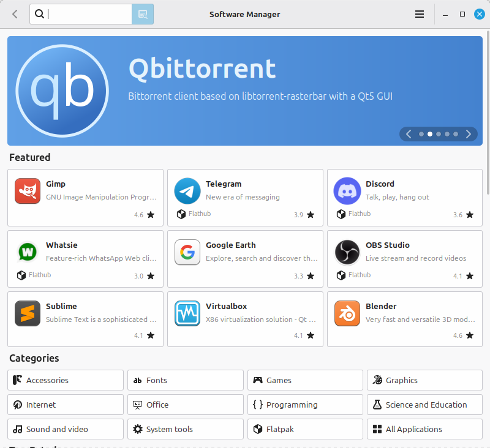Open the System tools category

[x=186, y=429]
